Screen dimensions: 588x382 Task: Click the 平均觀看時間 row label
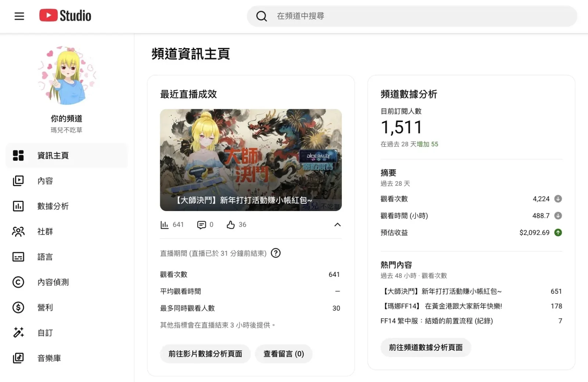(x=180, y=292)
